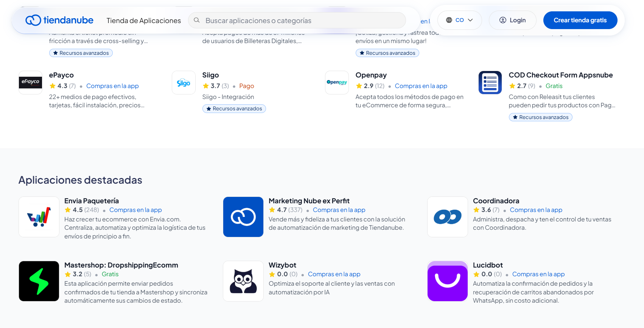Open the Wizybot app title link
The height and width of the screenshot is (328, 644).
pos(282,265)
